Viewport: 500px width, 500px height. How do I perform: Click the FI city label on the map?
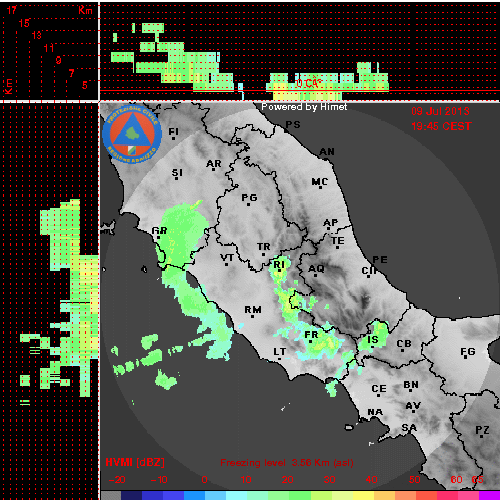(173, 132)
